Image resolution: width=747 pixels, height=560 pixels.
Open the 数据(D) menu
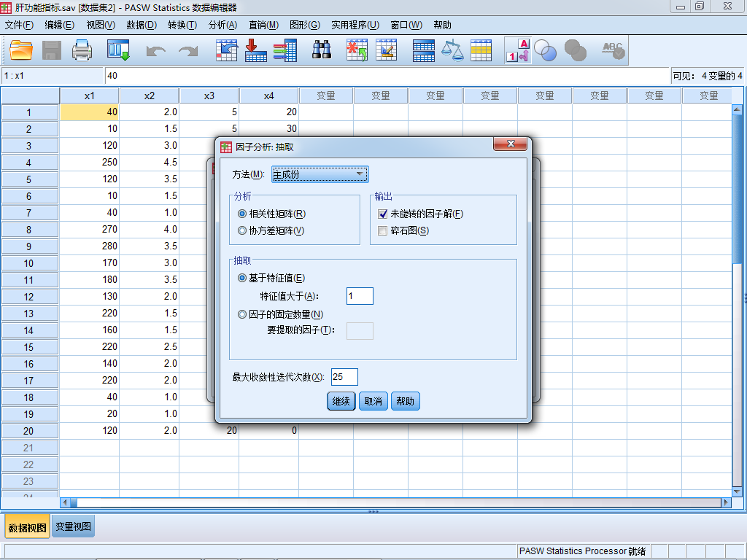(142, 25)
